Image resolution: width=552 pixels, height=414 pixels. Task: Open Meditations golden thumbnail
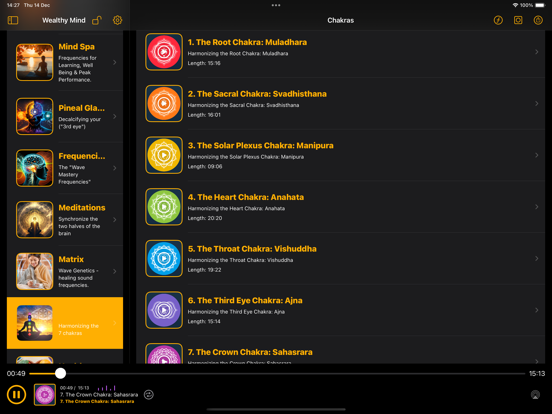[34, 220]
